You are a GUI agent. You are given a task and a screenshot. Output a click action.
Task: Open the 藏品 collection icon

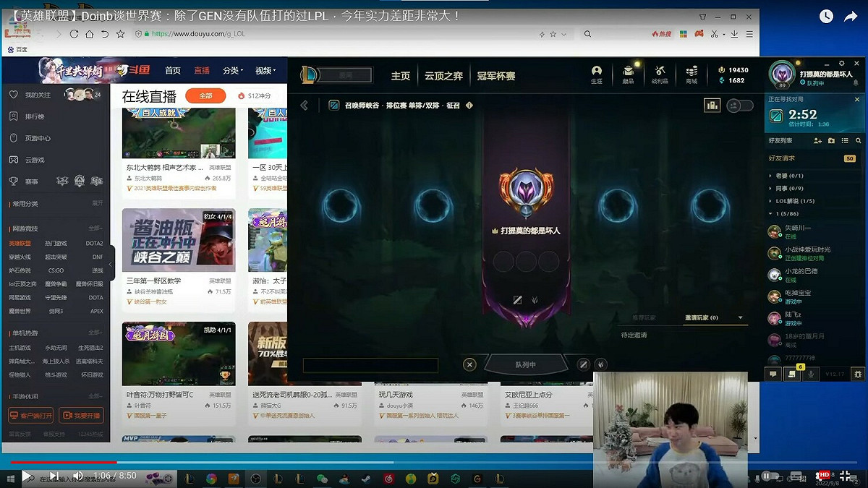(x=628, y=74)
